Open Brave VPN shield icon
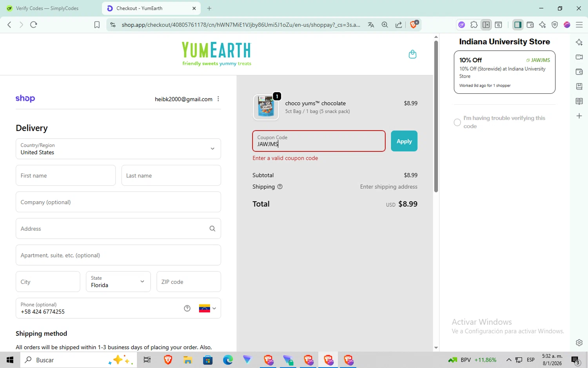The width and height of the screenshot is (588, 368). pyautogui.click(x=555, y=25)
